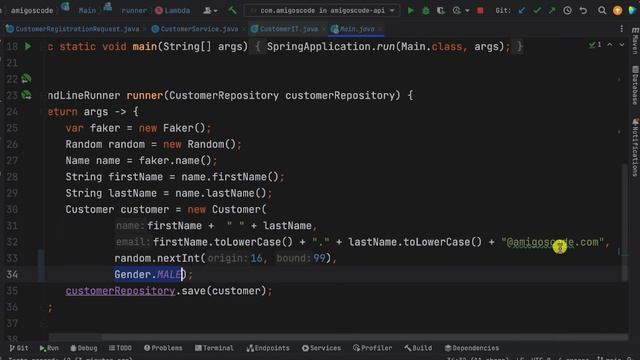Switch to the CustomerService.java tab
The height and width of the screenshot is (360, 640).
tap(195, 29)
